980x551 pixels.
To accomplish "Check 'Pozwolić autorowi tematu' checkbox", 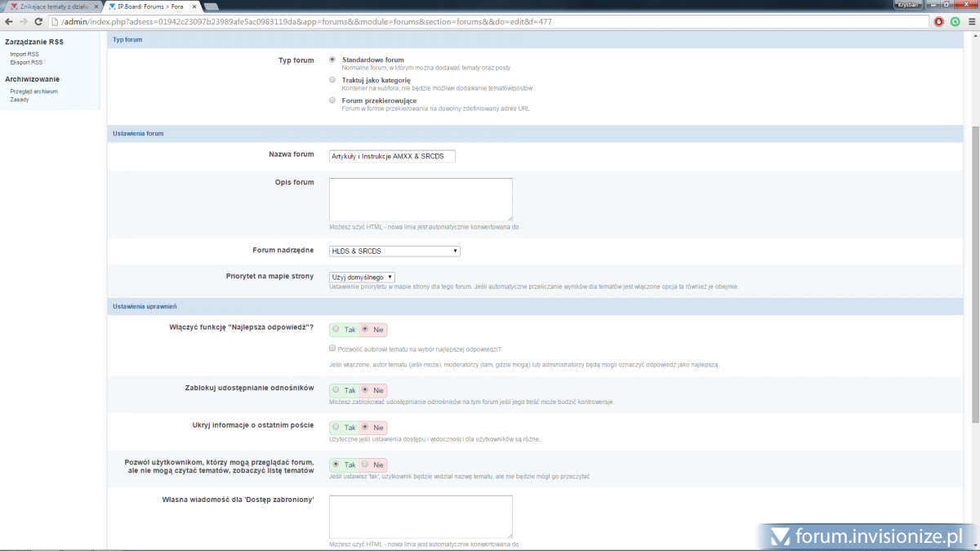I will (x=332, y=348).
